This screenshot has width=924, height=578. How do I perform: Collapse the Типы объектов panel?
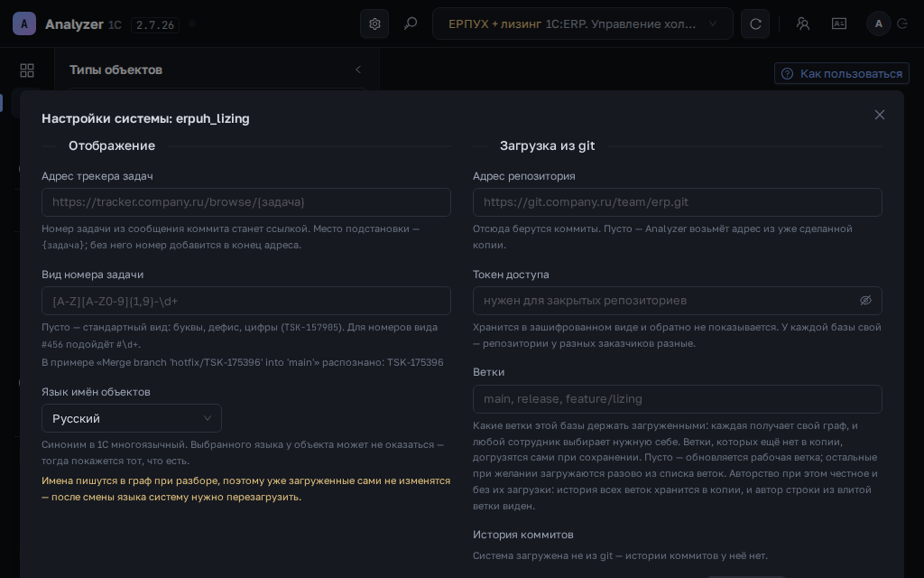(x=357, y=70)
